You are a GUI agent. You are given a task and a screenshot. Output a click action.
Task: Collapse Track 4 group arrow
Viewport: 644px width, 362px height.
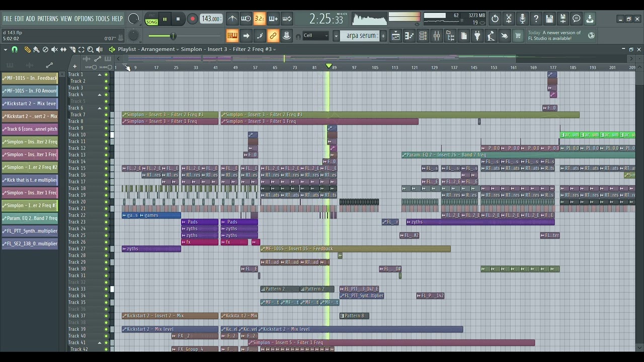coord(100,95)
